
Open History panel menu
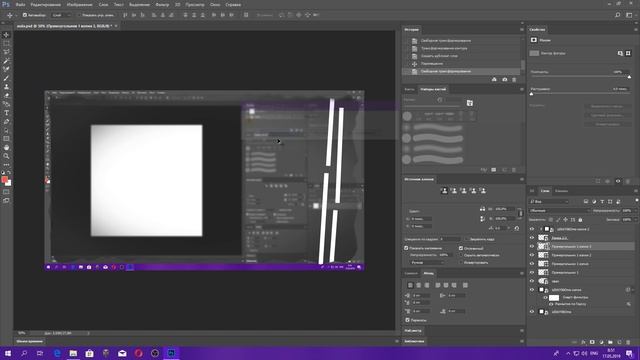(x=522, y=29)
